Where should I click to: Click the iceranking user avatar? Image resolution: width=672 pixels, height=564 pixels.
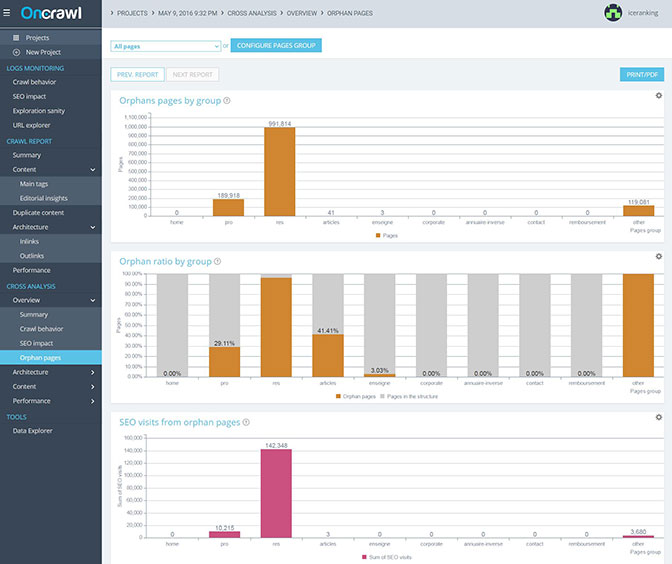coord(613,13)
